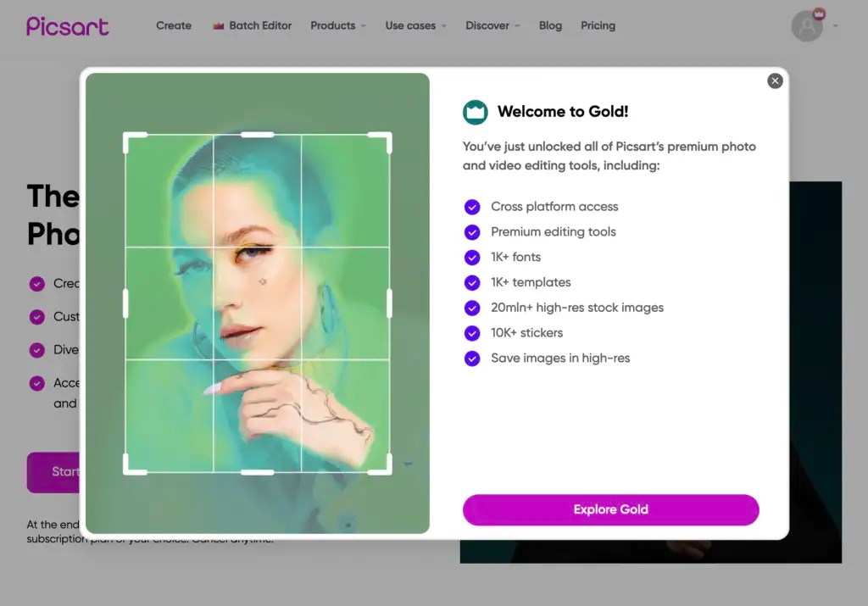The width and height of the screenshot is (868, 606).
Task: Click the checkmark icon beside 1K+ fonts
Action: tap(472, 257)
